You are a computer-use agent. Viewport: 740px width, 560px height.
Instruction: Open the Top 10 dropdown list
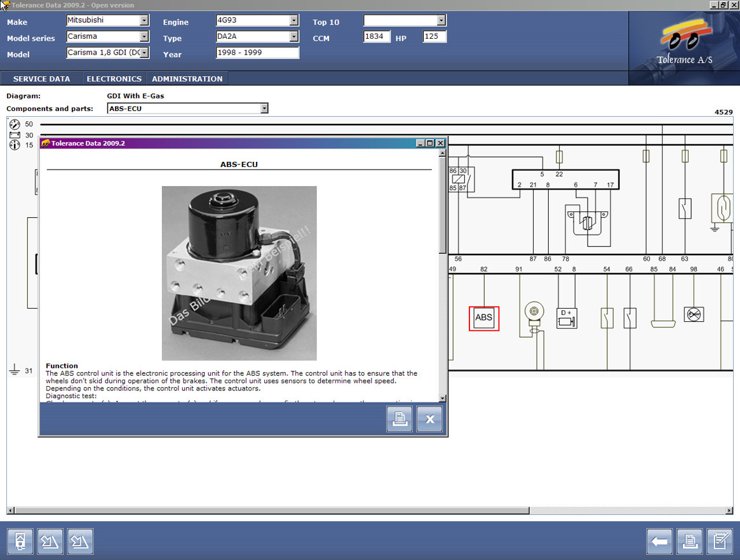coord(441,21)
